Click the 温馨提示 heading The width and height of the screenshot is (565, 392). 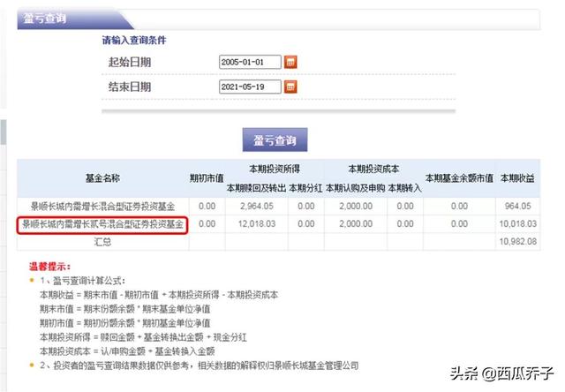click(x=49, y=267)
